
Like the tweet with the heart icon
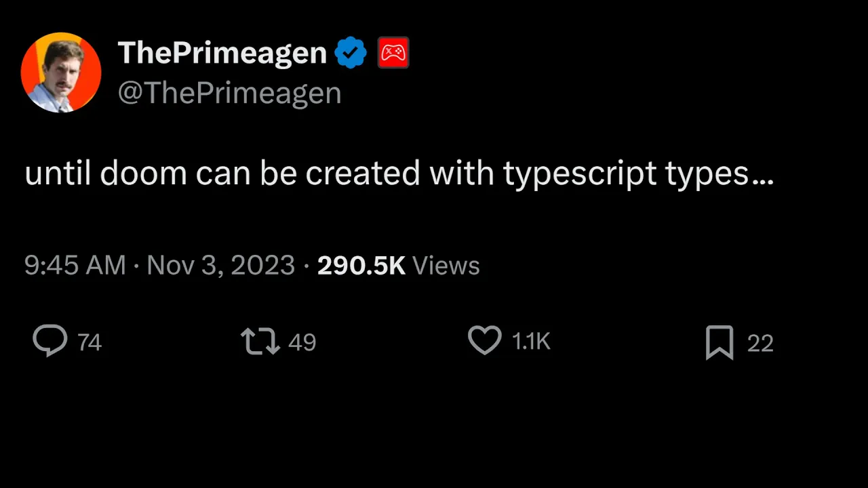click(485, 341)
